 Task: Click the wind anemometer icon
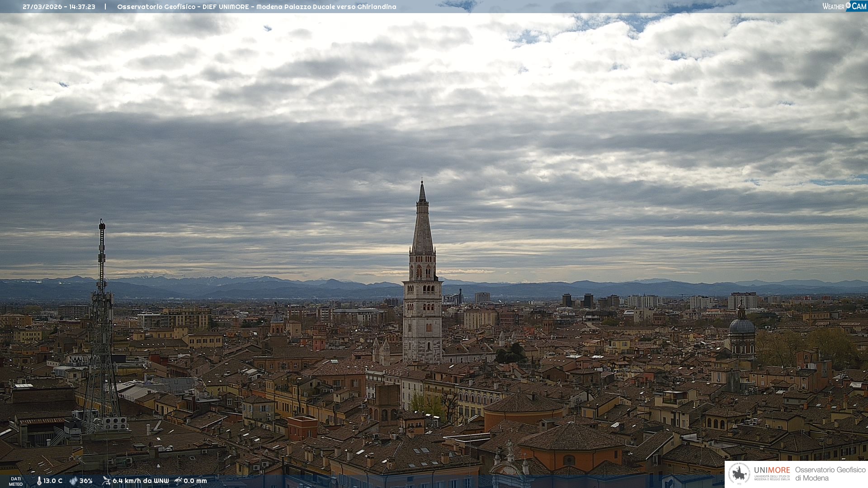click(106, 481)
